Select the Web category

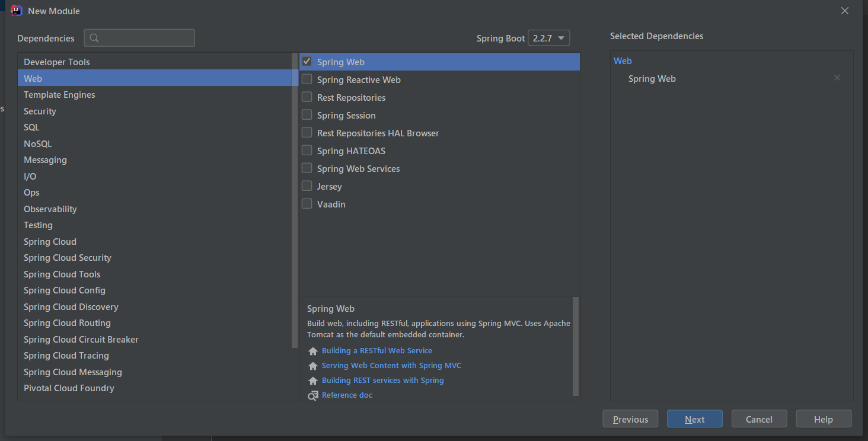click(x=155, y=78)
